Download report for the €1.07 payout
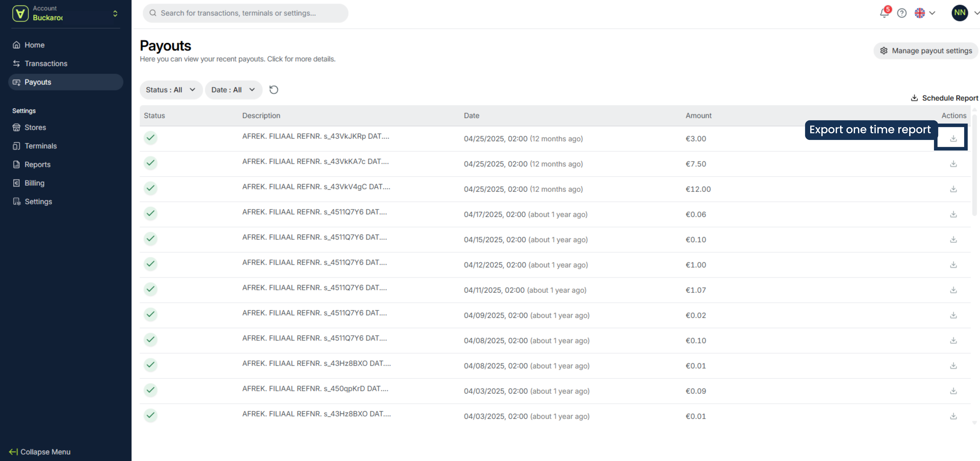980x461 pixels. click(x=953, y=290)
